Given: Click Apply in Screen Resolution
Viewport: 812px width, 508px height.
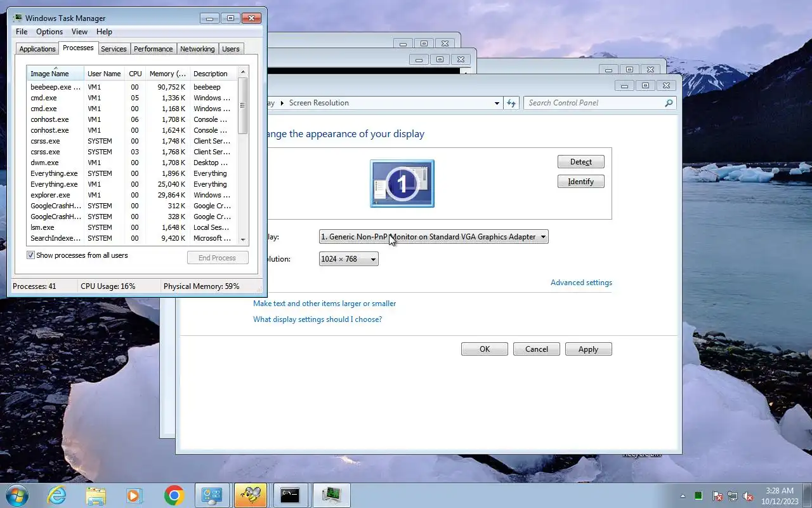Looking at the screenshot, I should pyautogui.click(x=588, y=349).
